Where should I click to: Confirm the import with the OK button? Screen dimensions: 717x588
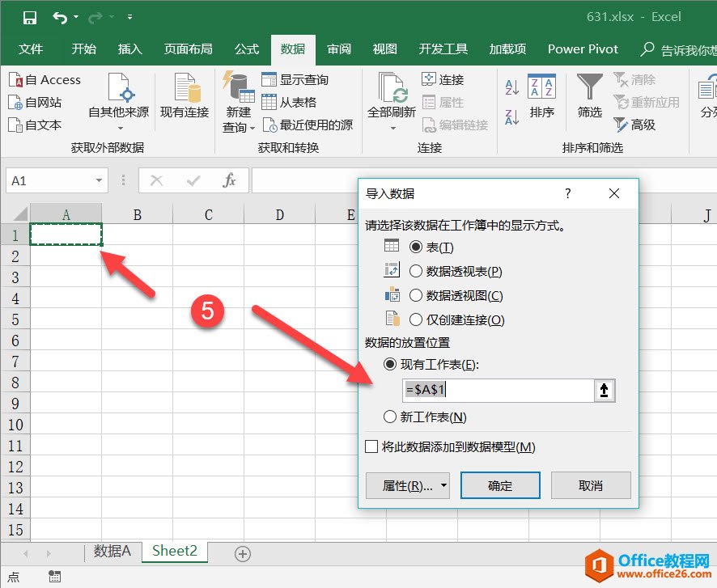500,486
